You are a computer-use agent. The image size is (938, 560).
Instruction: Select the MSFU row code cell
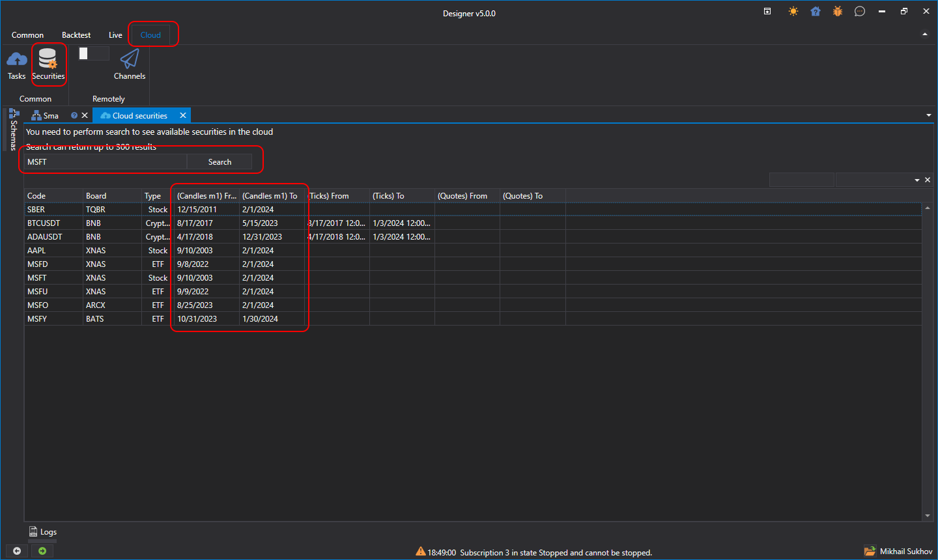click(53, 292)
